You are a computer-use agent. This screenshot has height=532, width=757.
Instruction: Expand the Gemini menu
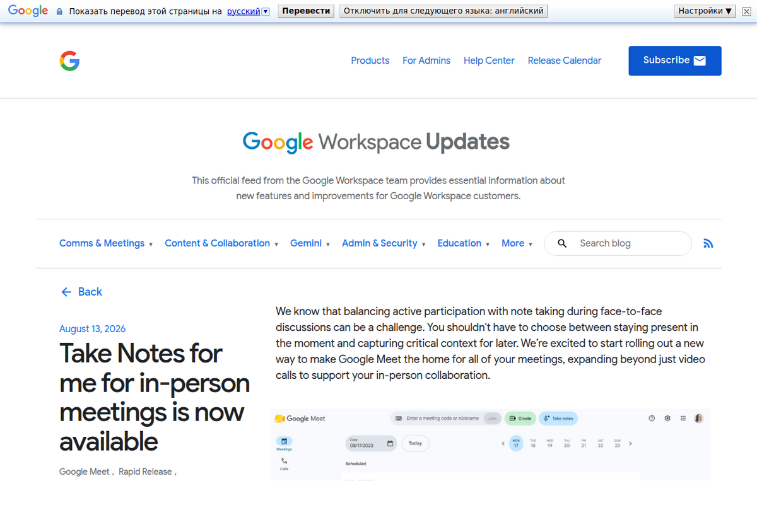pos(310,243)
